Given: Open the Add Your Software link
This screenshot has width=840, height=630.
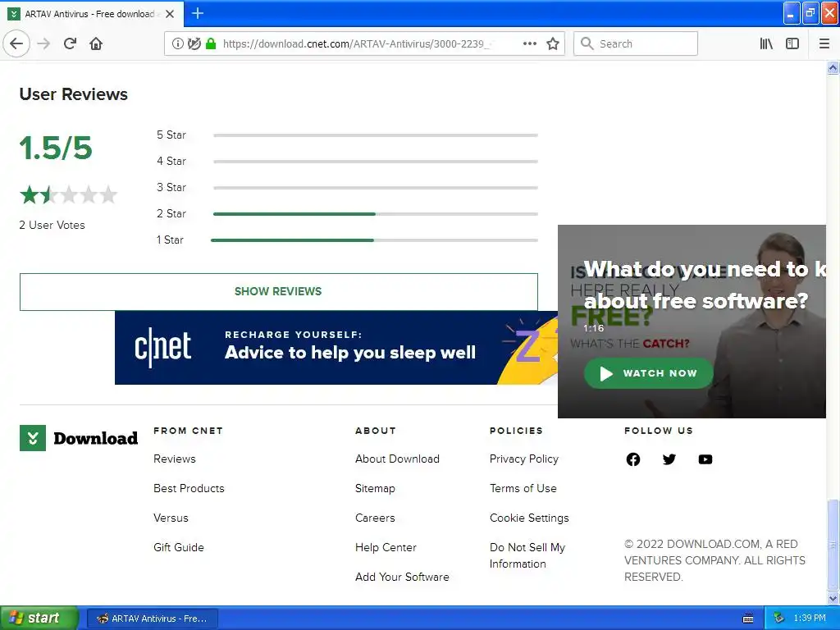Looking at the screenshot, I should (x=402, y=577).
